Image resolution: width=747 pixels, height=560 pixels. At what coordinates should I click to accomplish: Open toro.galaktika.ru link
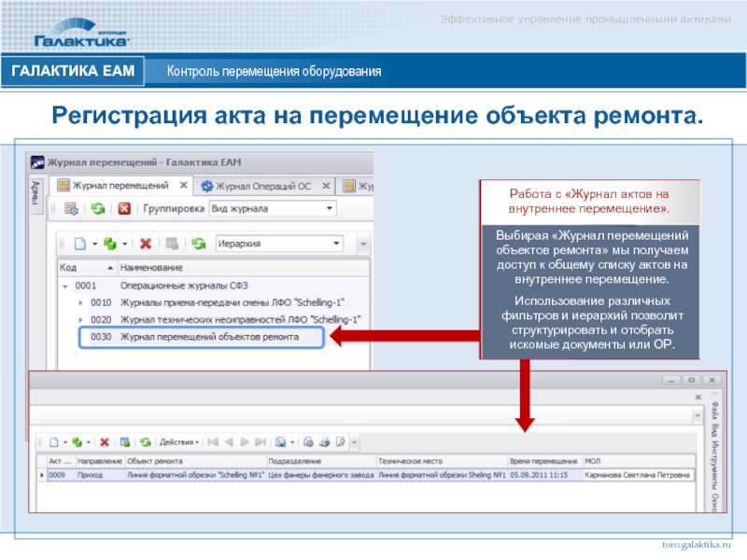(x=696, y=545)
